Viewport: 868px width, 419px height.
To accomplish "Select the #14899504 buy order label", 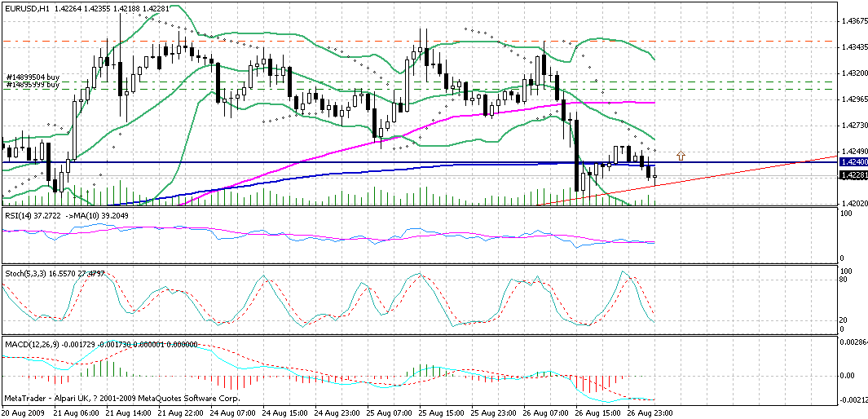I will coord(33,77).
